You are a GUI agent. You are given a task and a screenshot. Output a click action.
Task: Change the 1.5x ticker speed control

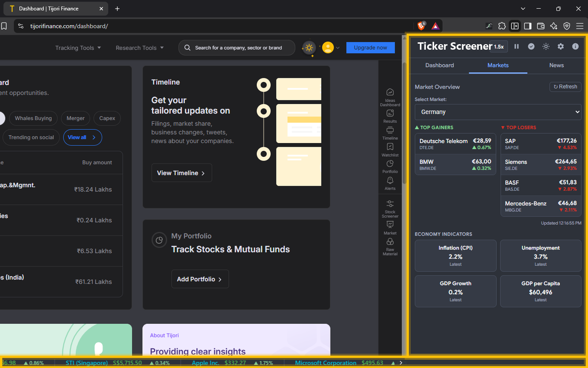498,46
